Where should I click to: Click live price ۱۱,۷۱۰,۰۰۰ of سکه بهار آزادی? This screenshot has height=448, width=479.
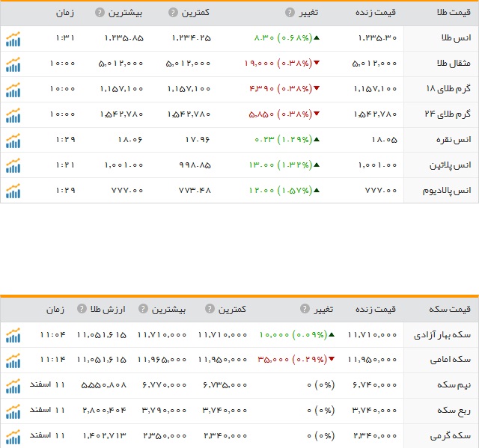tap(372, 335)
